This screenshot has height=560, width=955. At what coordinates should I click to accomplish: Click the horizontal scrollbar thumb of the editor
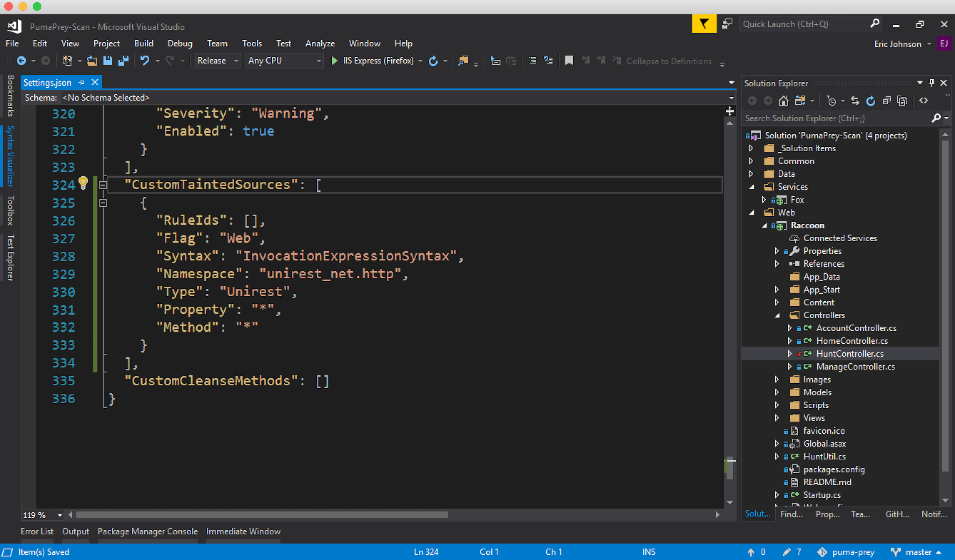[x=262, y=515]
